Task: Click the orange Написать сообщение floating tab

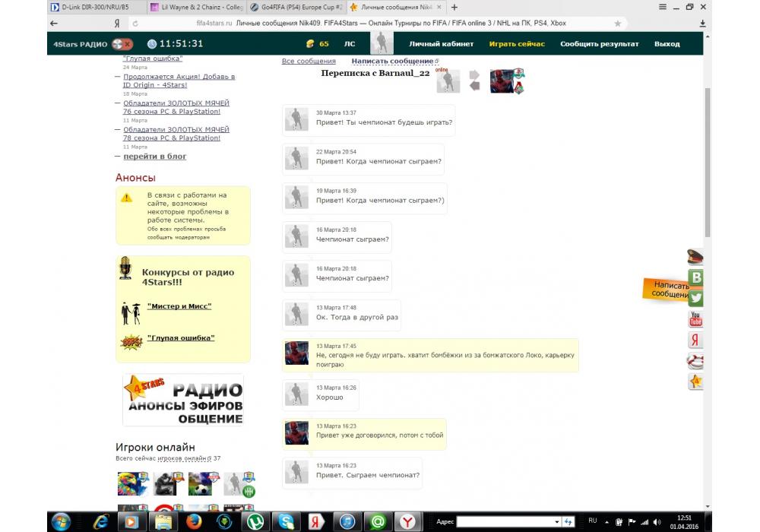Action: click(x=667, y=290)
